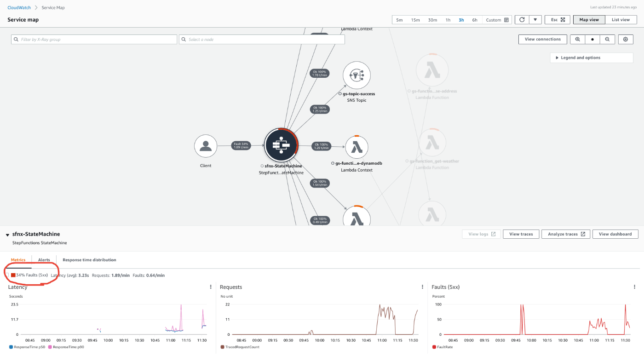Click Analyze traces button
644x362 pixels.
[566, 234]
